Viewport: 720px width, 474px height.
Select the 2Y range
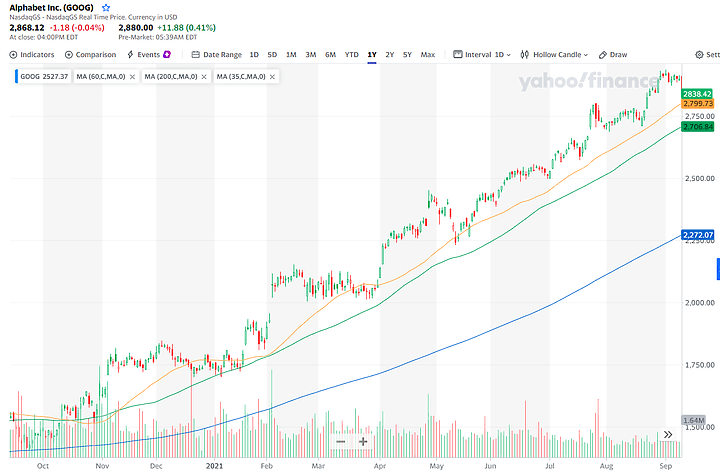click(x=390, y=55)
